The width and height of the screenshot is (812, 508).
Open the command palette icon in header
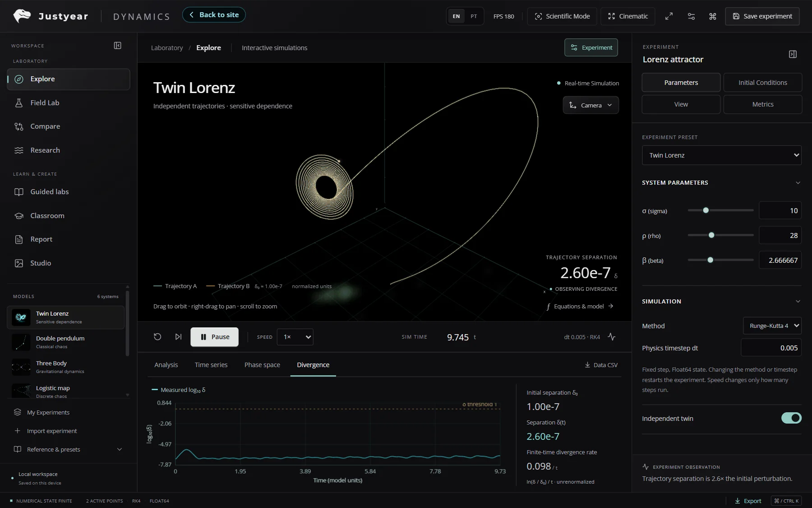pyautogui.click(x=713, y=16)
